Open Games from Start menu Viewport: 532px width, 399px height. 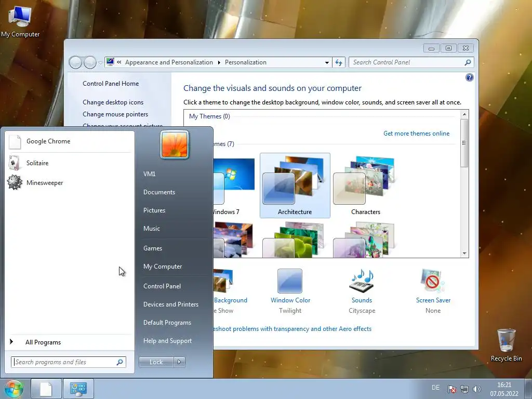pos(153,248)
